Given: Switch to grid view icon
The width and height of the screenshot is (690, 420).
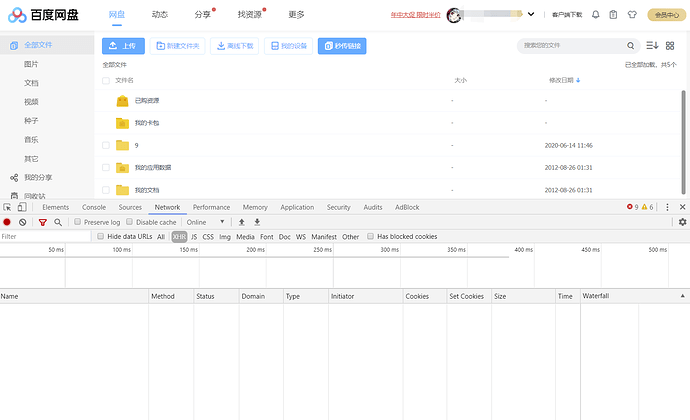Looking at the screenshot, I should pos(670,45).
